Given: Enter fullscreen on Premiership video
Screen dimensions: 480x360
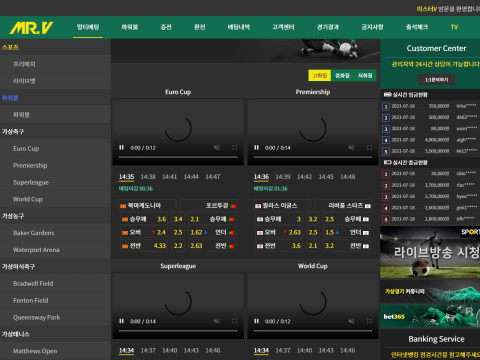Looking at the screenshot, I should point(369,147).
